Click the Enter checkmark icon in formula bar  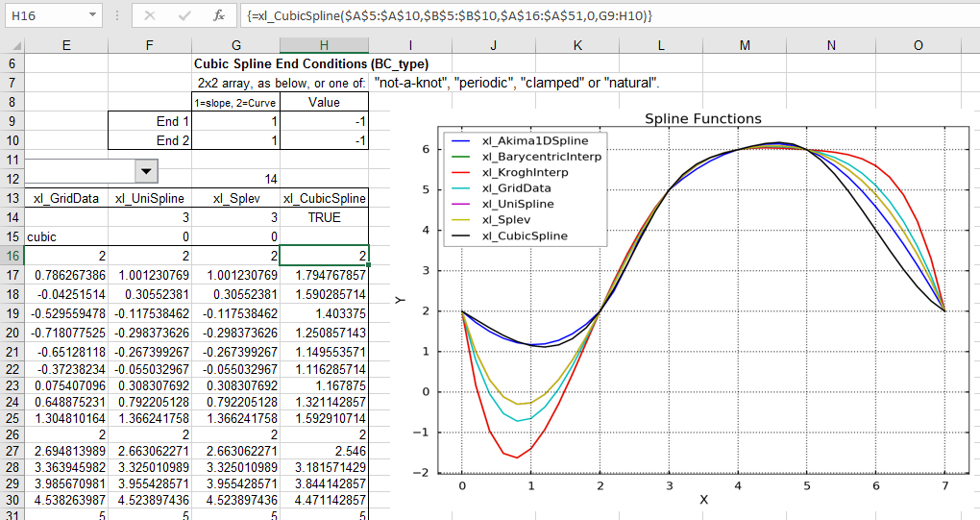184,15
